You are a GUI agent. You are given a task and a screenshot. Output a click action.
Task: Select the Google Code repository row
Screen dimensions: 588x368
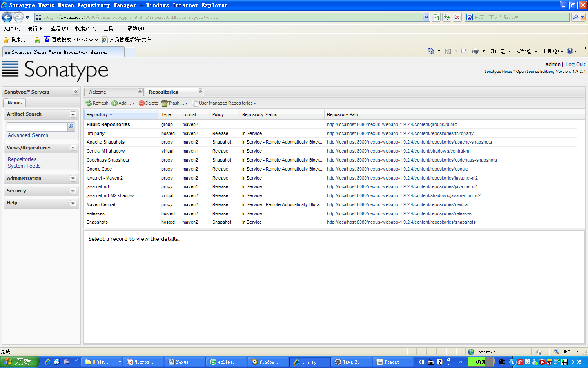click(x=330, y=169)
